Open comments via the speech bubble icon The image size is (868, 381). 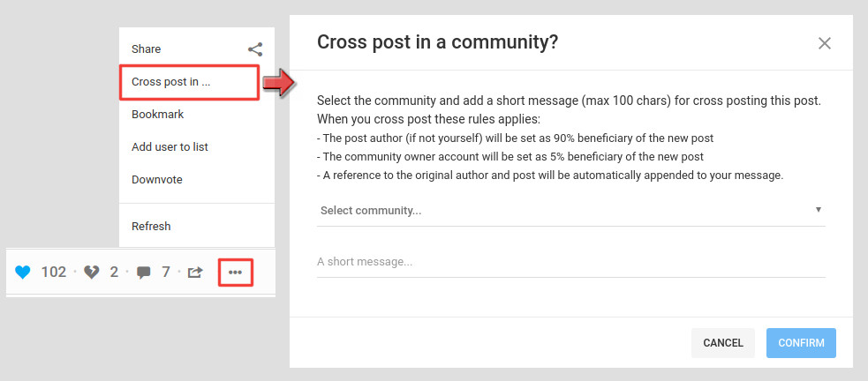(144, 273)
